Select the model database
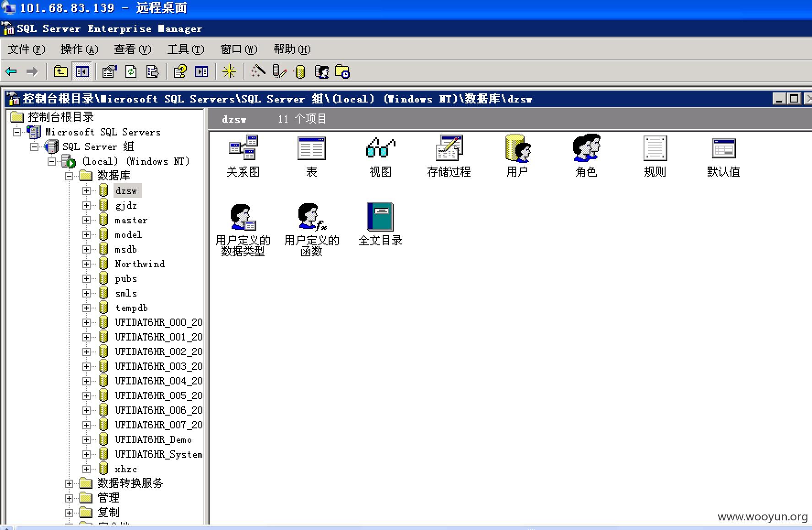Screen dimensions: 812x530 128,235
